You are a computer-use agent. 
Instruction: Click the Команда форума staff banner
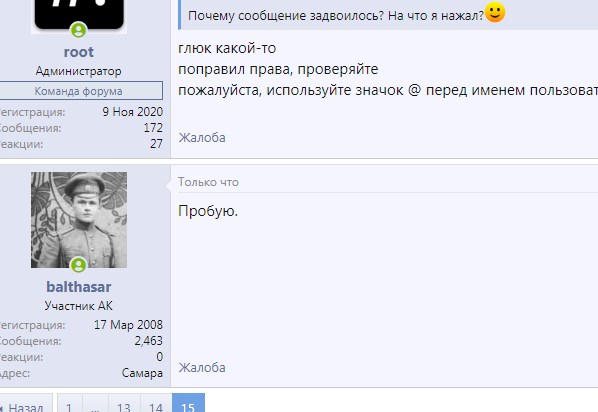79,91
